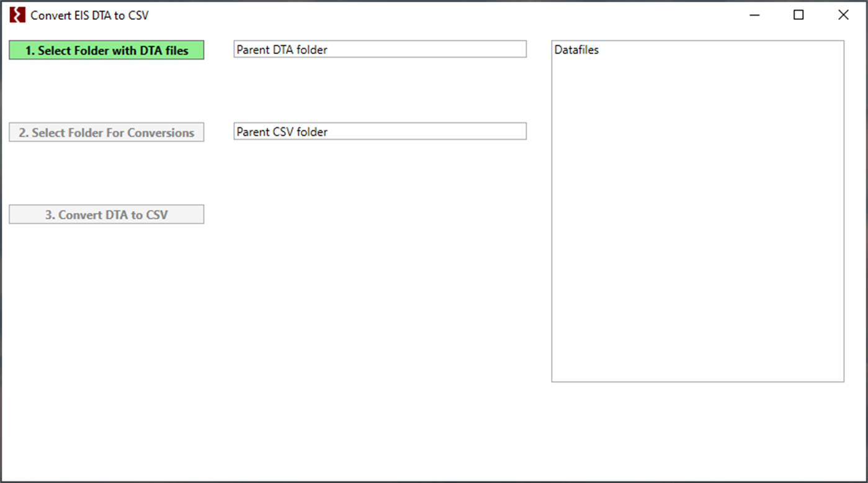The image size is (868, 483).
Task: Minimize the Convert EIS DTA to CSV window
Action: 754,14
